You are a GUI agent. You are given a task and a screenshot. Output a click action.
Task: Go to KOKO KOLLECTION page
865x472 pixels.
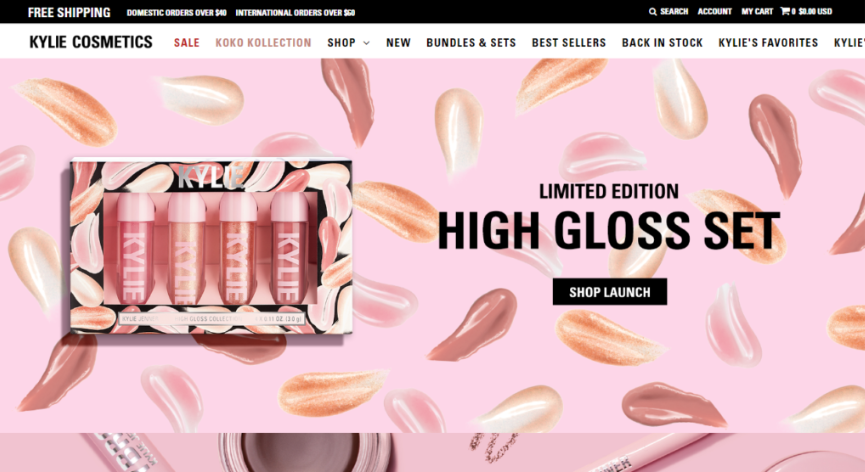pyautogui.click(x=263, y=42)
